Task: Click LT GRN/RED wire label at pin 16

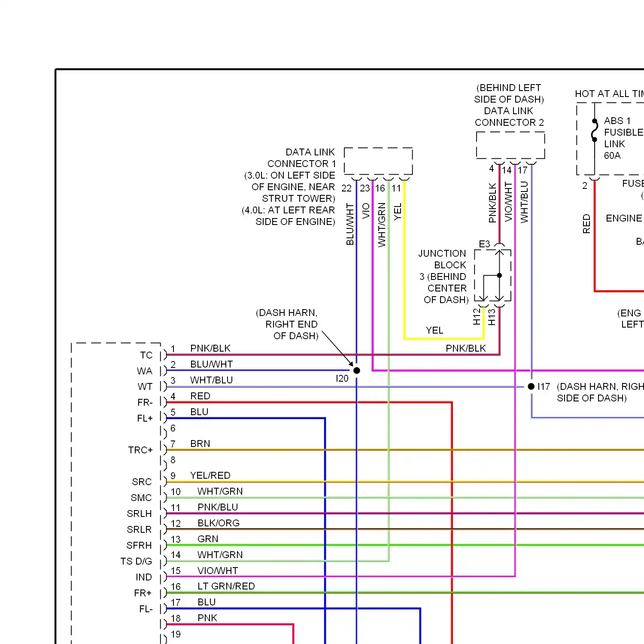Action: 226,586
